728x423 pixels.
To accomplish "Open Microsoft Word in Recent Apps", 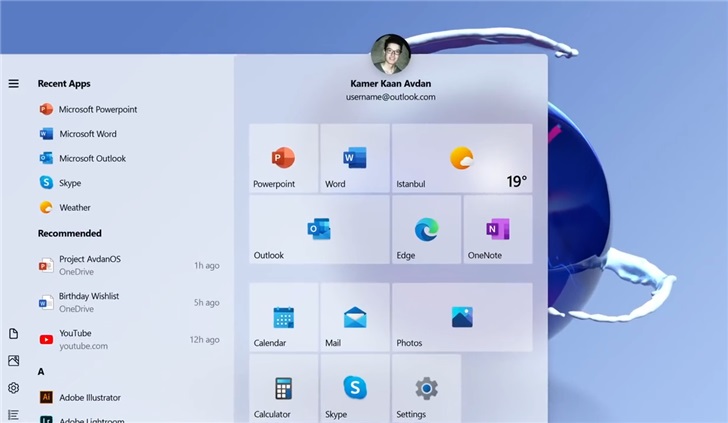I will click(x=78, y=134).
